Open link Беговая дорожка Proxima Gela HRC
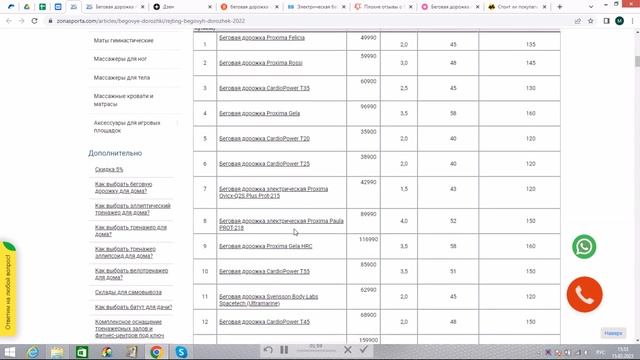Viewport: 640px width, 360px height. [x=265, y=246]
